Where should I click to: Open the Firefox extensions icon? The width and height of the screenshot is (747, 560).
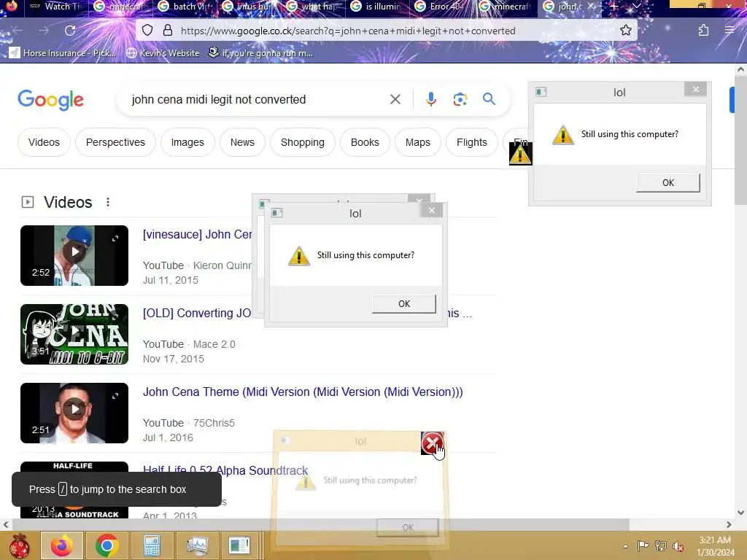coord(703,31)
